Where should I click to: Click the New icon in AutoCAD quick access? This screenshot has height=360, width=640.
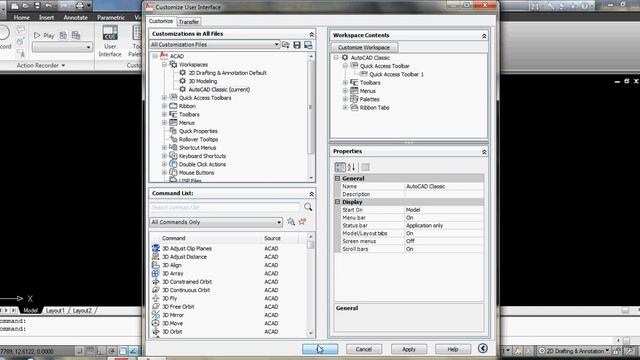coord(15,6)
